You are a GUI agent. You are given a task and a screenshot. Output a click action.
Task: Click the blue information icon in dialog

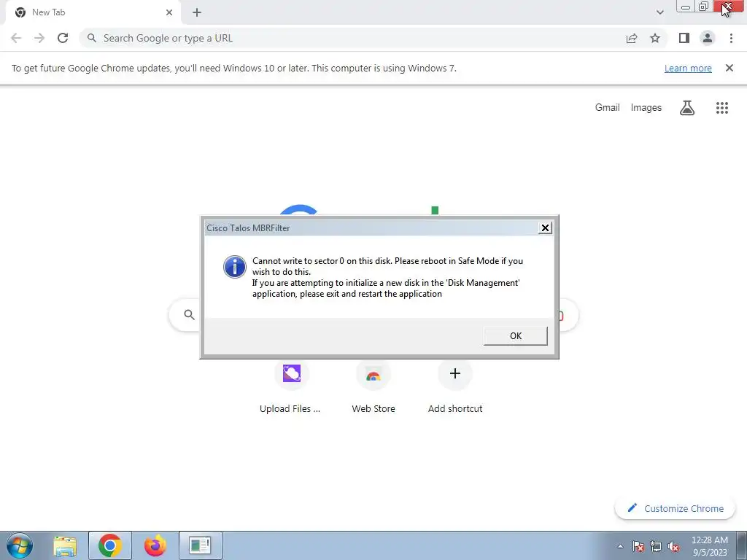[235, 267]
